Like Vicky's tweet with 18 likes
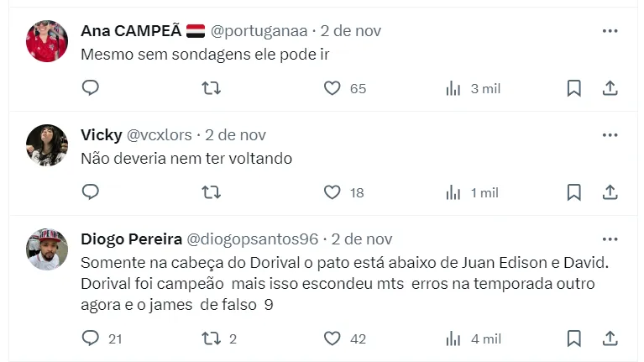Screen dimensions: 644x362 (332, 192)
